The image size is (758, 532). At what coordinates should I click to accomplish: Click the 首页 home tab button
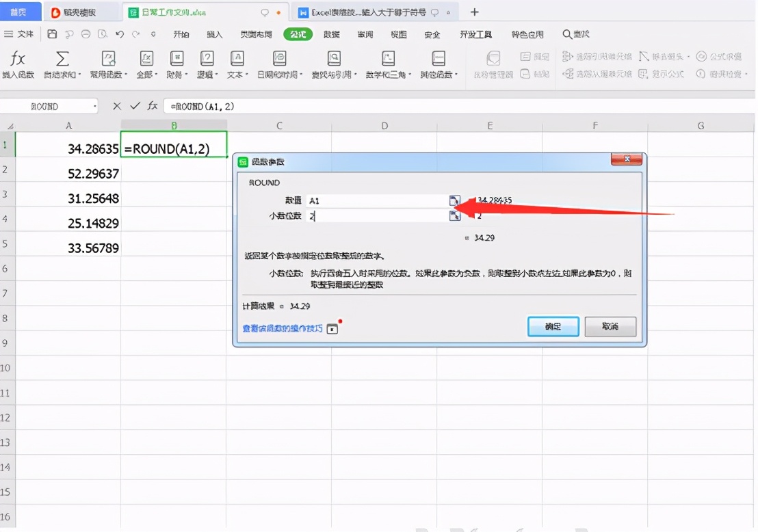19,12
